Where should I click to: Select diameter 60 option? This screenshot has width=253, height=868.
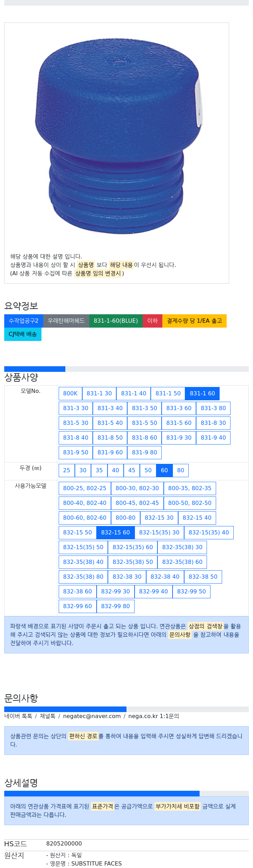click(164, 471)
